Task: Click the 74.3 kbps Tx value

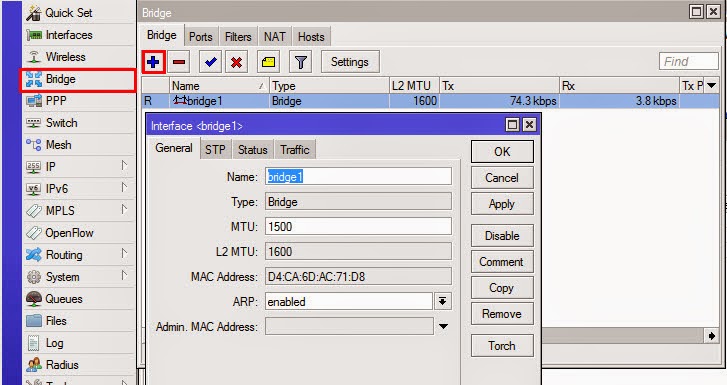Action: (x=533, y=101)
